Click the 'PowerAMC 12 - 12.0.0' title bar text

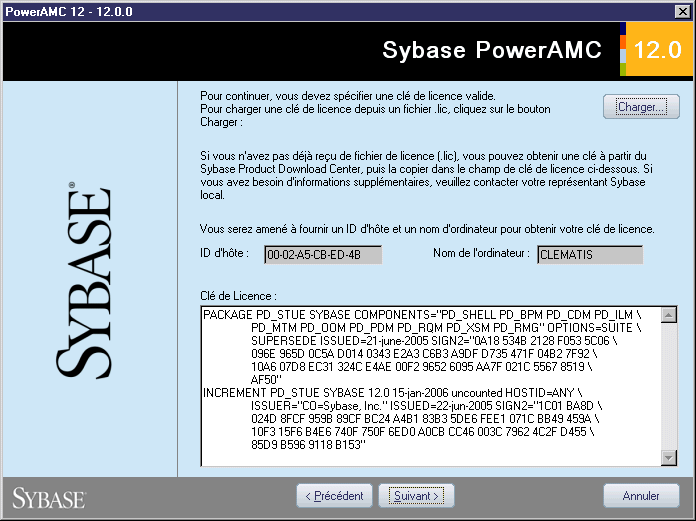coord(69,12)
